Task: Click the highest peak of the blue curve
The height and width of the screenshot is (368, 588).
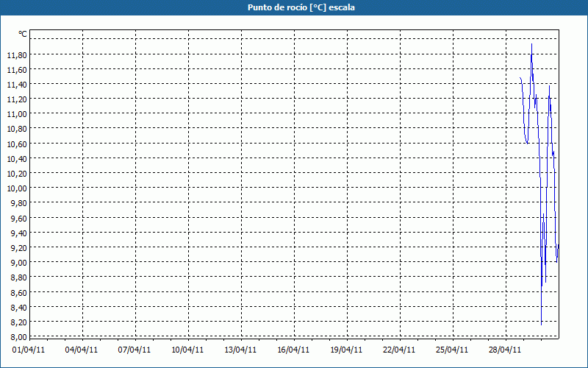Action: tap(531, 44)
